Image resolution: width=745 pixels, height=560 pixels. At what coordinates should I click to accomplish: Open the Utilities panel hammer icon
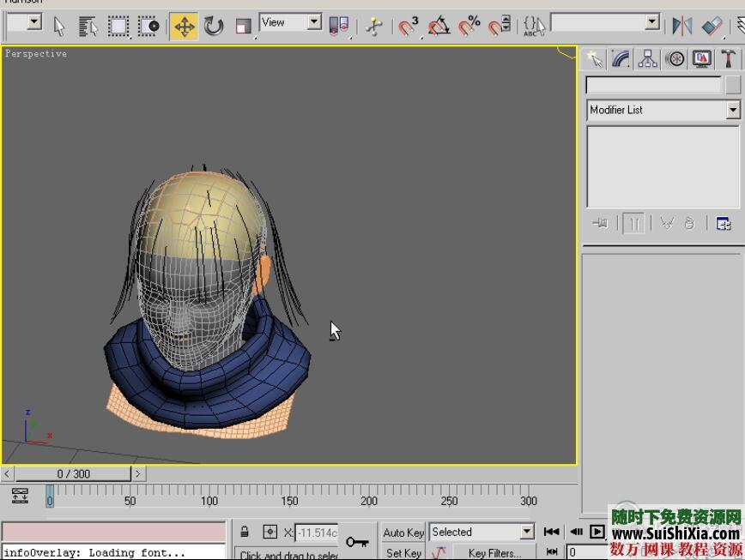pyautogui.click(x=729, y=58)
